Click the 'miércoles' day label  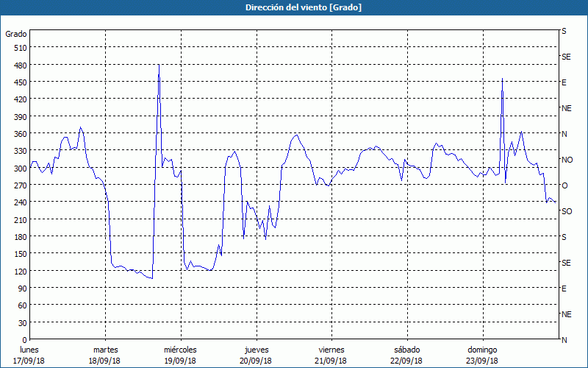(x=180, y=350)
